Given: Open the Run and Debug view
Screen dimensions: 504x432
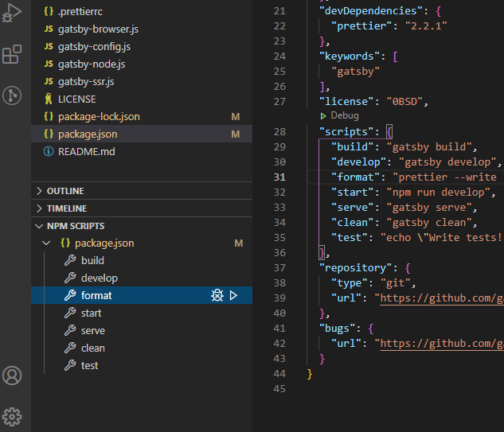Looking at the screenshot, I should (12, 13).
